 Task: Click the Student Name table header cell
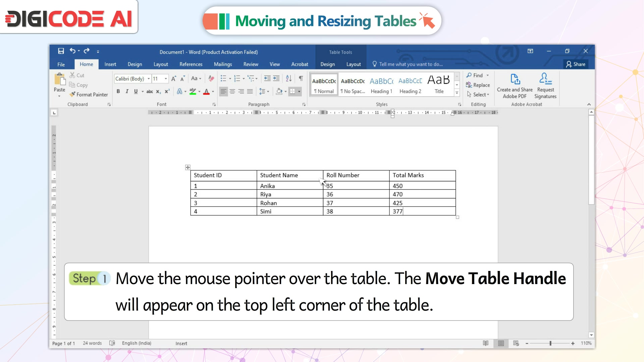pos(290,175)
